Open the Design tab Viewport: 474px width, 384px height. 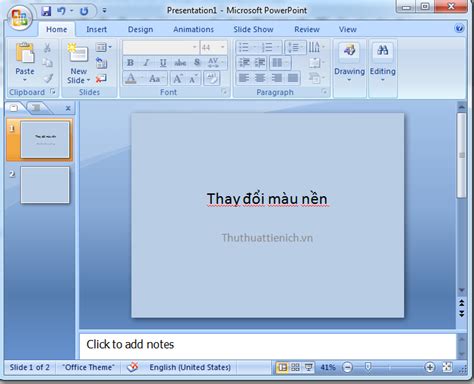click(140, 29)
